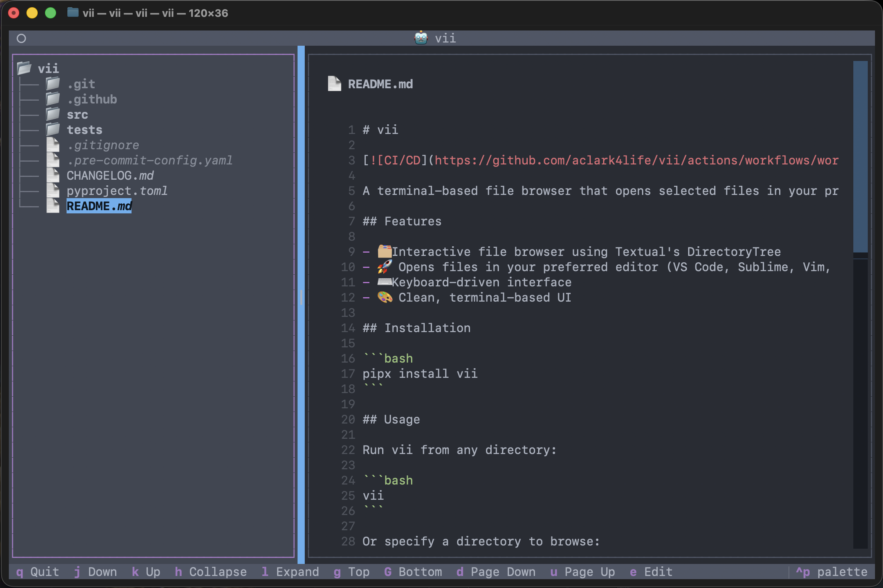The width and height of the screenshot is (883, 588).
Task: Click the .git folder icon
Action: click(x=53, y=83)
